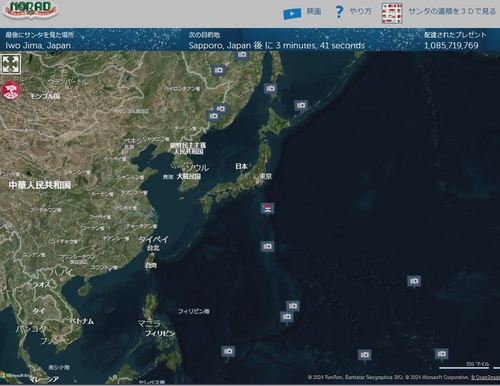Open the camera marker east of Hokkaido
The height and width of the screenshot is (386, 500).
[x=301, y=106]
